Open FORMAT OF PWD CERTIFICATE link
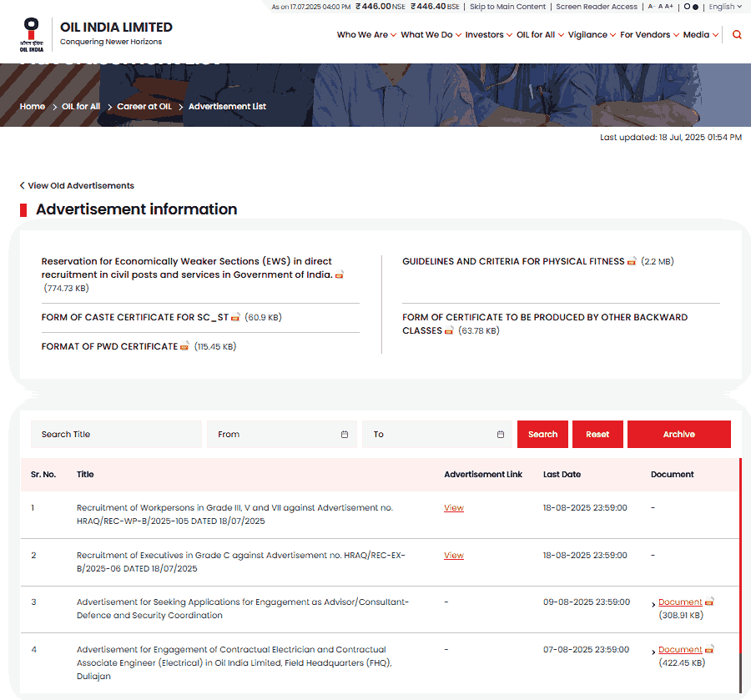Screen dimensions: 751x700 tap(109, 346)
